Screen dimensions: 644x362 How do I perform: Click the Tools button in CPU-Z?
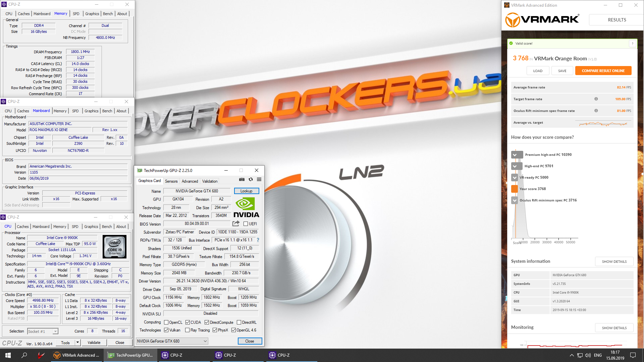65,343
